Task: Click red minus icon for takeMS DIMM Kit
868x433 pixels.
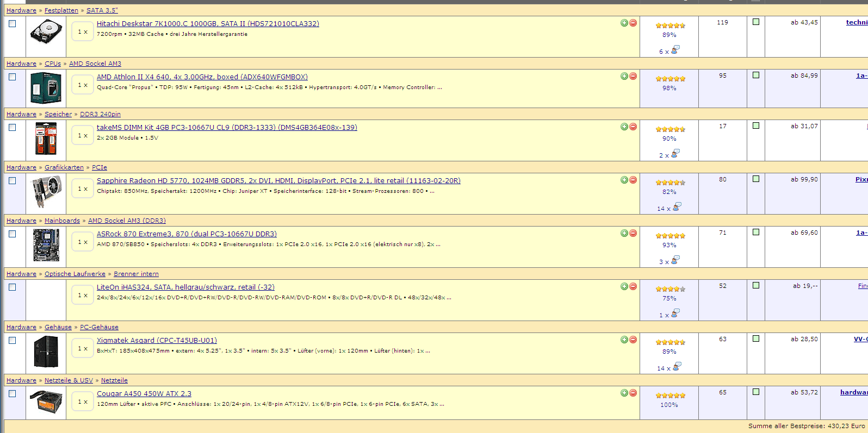Action: (x=633, y=127)
